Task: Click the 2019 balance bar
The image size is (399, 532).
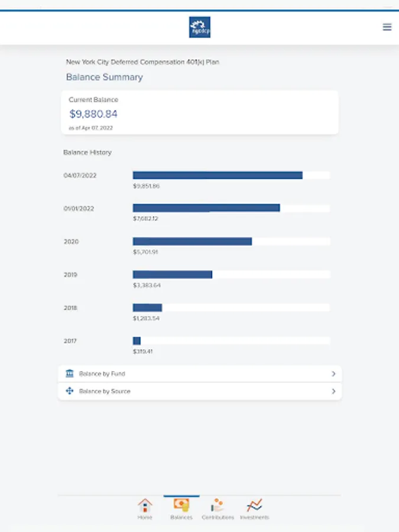Action: point(172,275)
